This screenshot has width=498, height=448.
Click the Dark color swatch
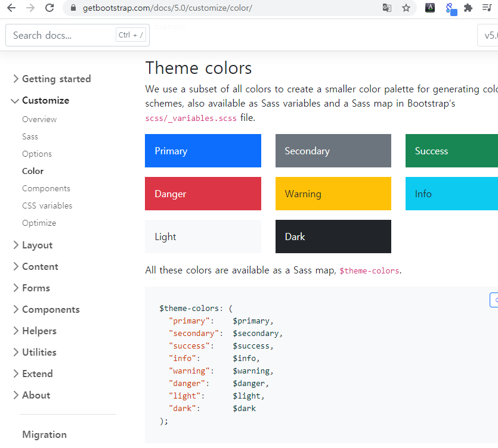click(x=333, y=237)
